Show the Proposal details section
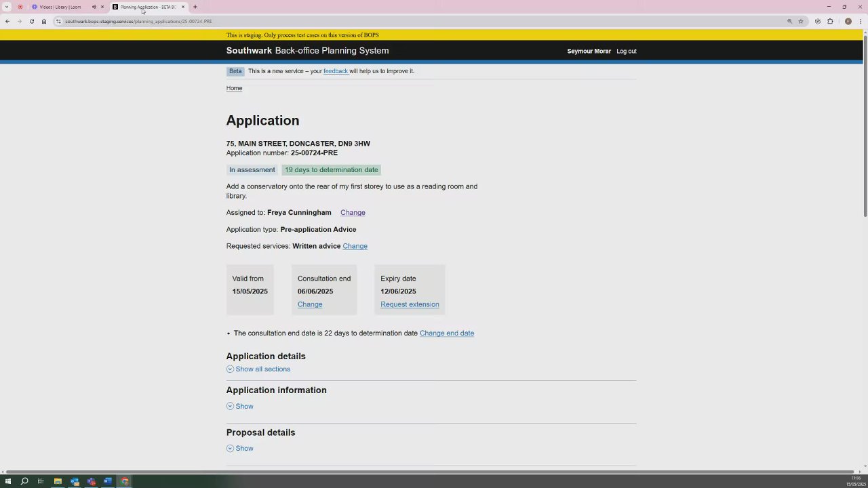 point(244,449)
